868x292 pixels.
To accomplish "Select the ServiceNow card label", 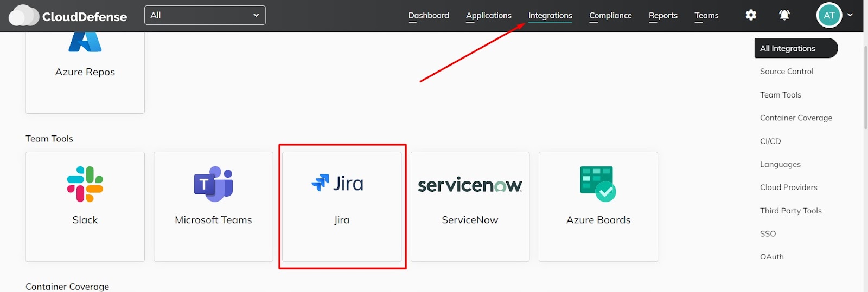I will 470,220.
